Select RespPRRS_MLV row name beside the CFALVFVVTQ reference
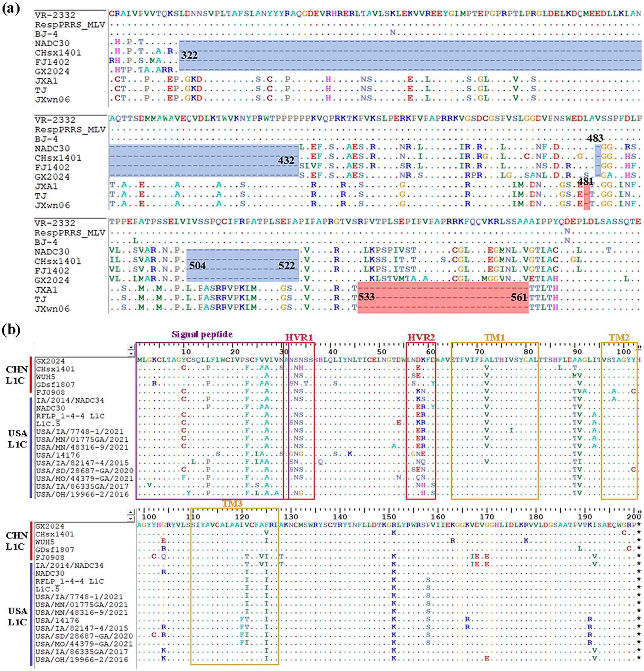644x671 pixels. pos(70,25)
